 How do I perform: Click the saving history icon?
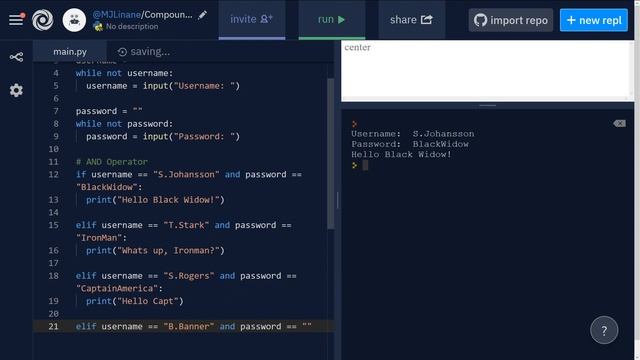click(122, 52)
